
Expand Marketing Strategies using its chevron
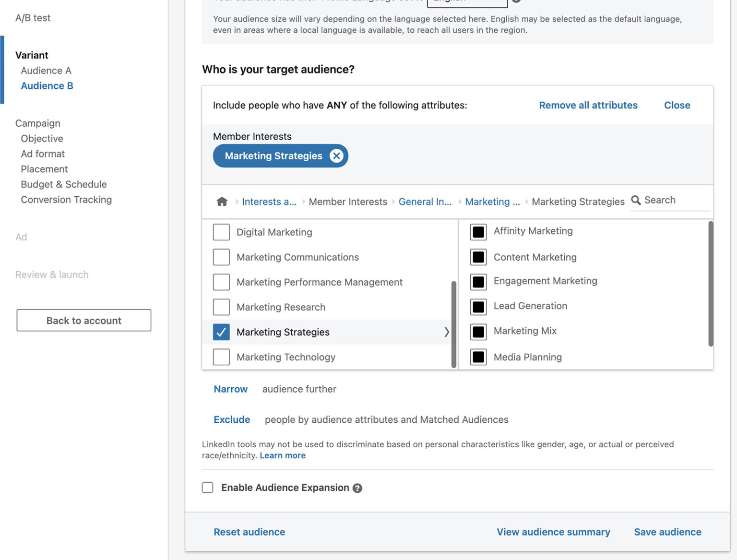(x=447, y=332)
